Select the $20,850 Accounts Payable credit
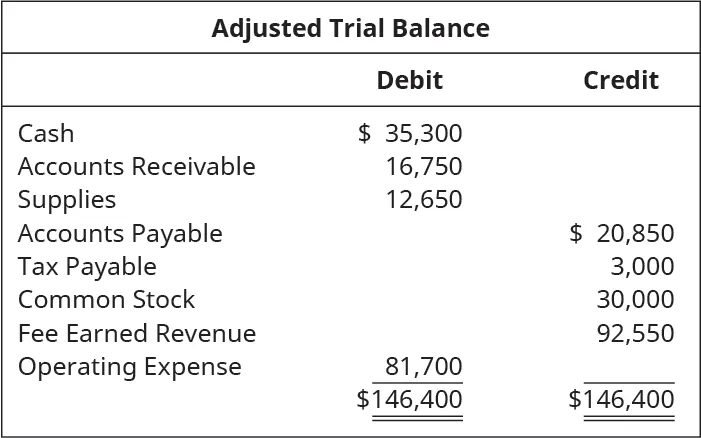 pos(621,234)
